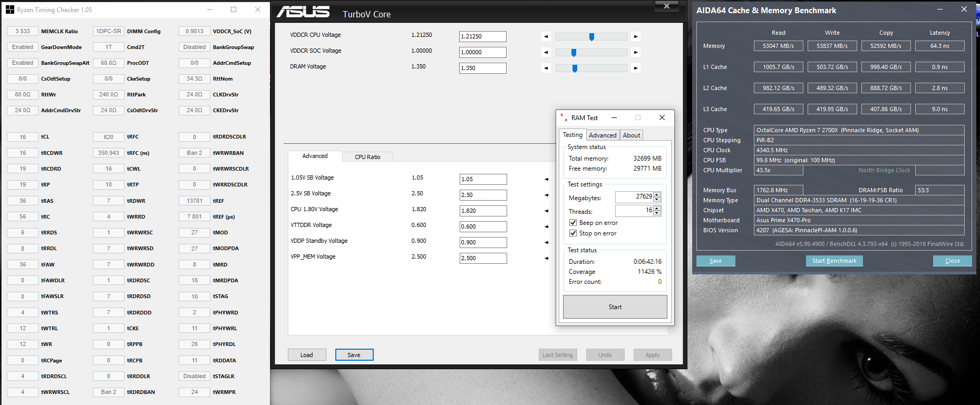The width and height of the screenshot is (980, 405).
Task: Select the CPU Ratio tab in TurboV Core
Action: [x=367, y=157]
